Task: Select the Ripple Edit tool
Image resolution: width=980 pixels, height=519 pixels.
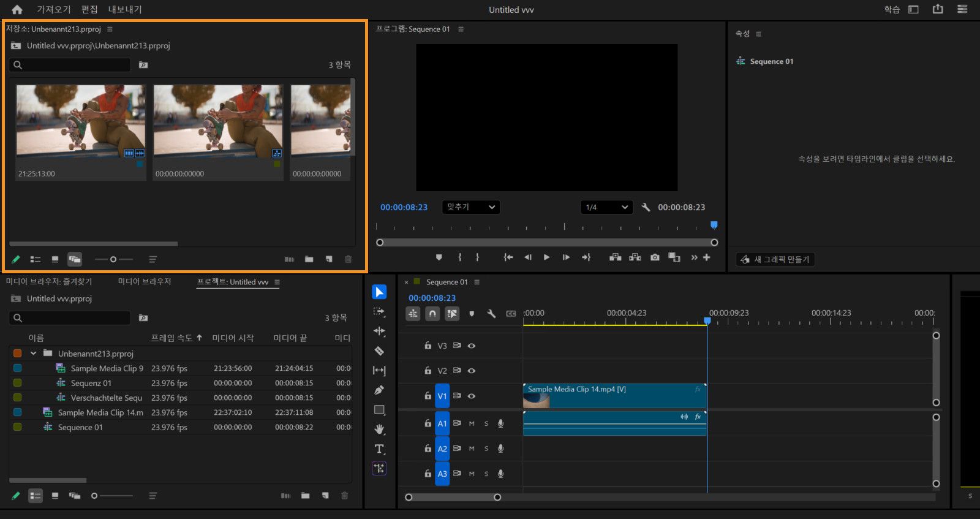Action: point(379,331)
